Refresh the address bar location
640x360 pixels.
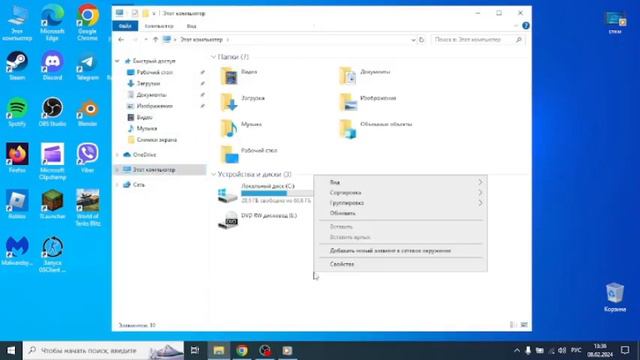422,40
